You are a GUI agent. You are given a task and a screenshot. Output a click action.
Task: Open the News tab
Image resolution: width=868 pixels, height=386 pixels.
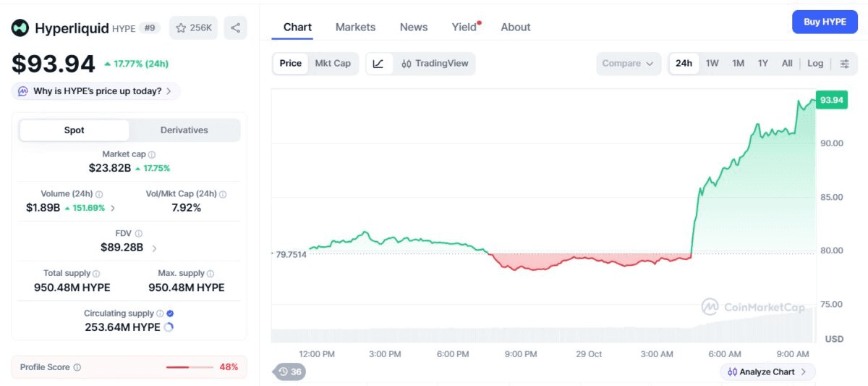[414, 28]
